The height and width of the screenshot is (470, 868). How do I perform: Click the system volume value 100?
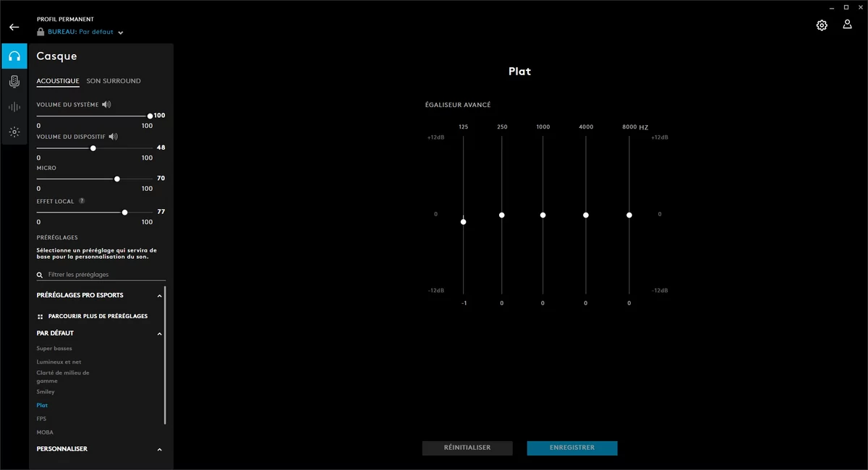(x=160, y=116)
